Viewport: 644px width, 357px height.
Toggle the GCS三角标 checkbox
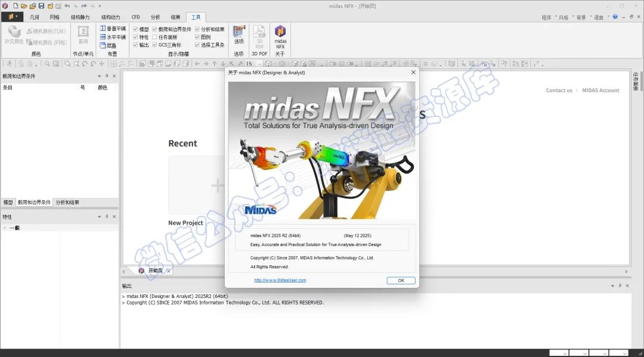point(155,45)
